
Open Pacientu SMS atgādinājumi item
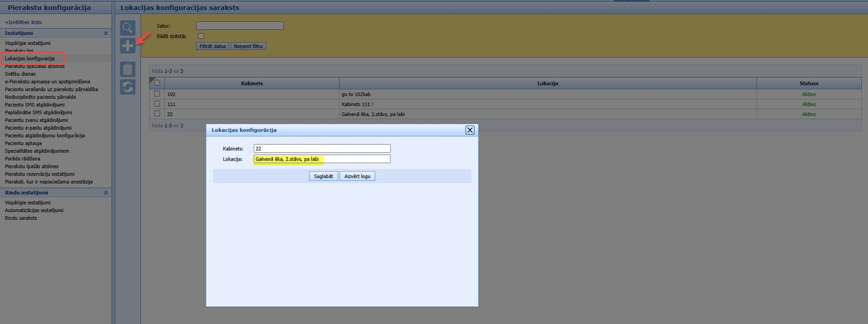coord(35,105)
